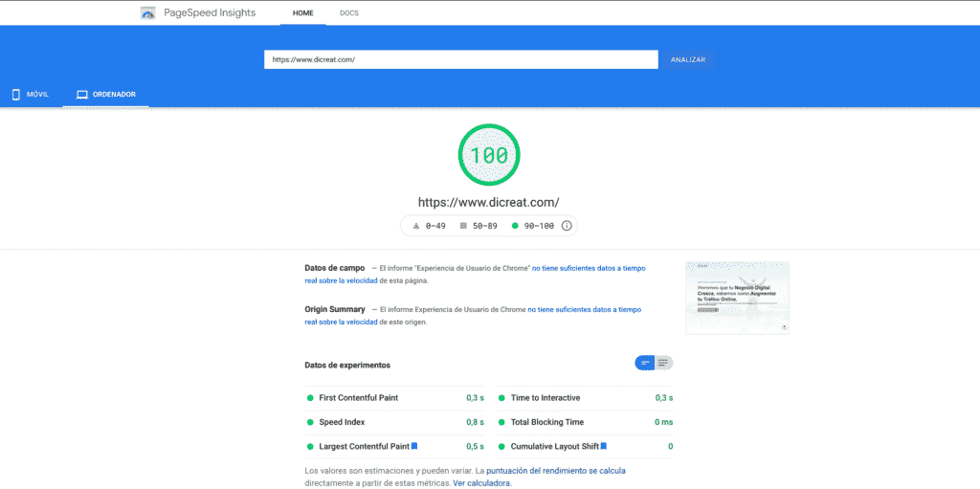The width and height of the screenshot is (980, 489).
Task: Click the orange square 50-89 legend icon
Action: [463, 226]
